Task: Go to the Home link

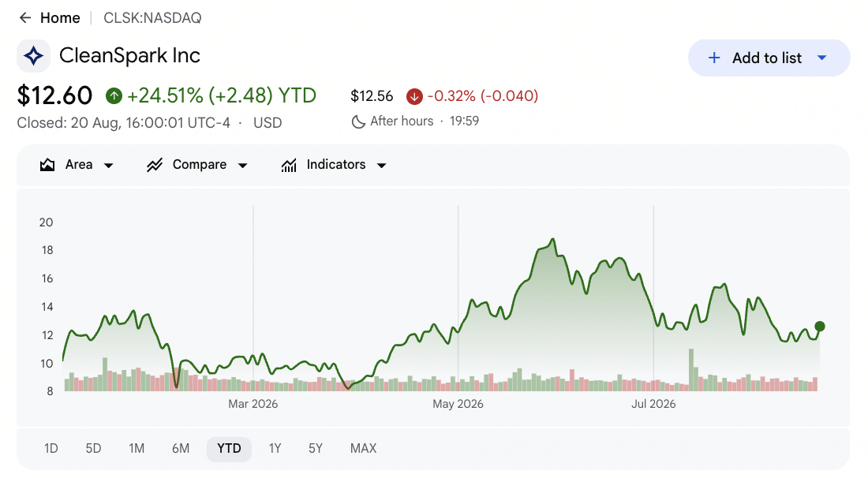Action: coord(60,17)
